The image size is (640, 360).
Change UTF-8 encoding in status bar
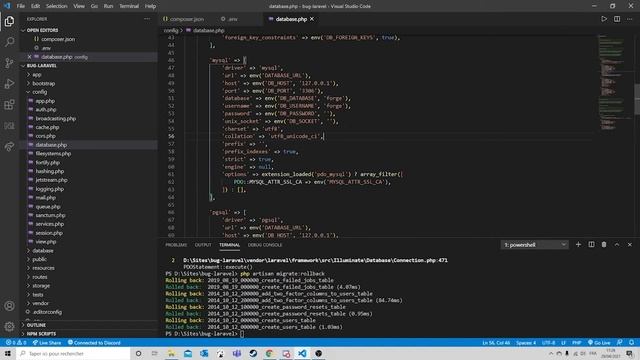[548, 342]
